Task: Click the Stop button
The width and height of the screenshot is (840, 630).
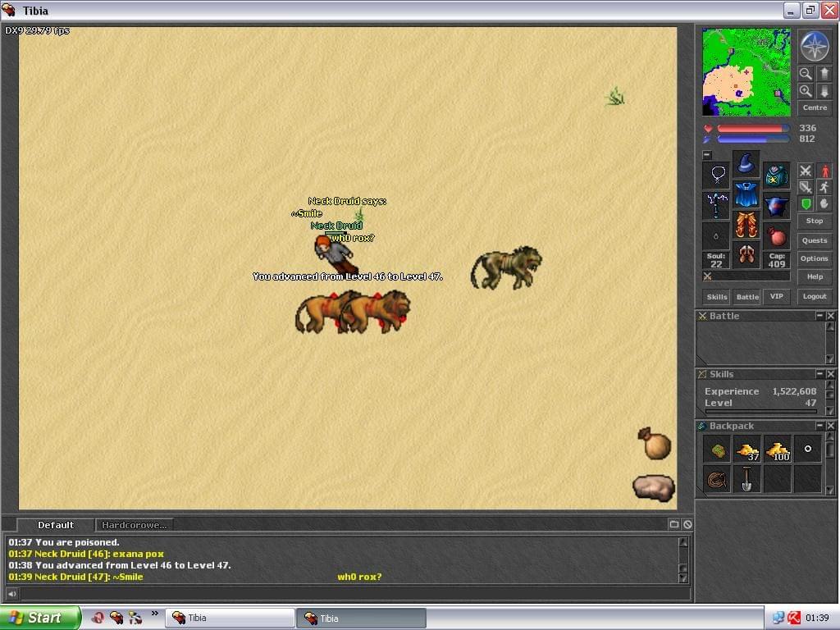Action: click(815, 221)
